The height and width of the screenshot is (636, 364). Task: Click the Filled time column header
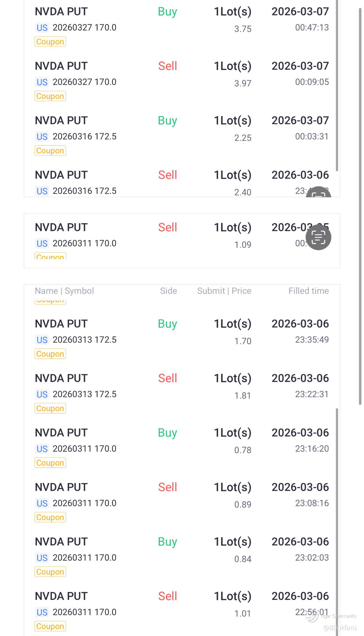click(308, 291)
